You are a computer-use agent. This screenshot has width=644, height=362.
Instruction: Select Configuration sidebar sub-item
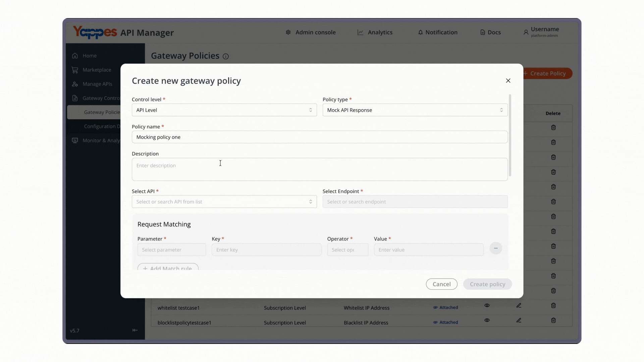coord(102,126)
